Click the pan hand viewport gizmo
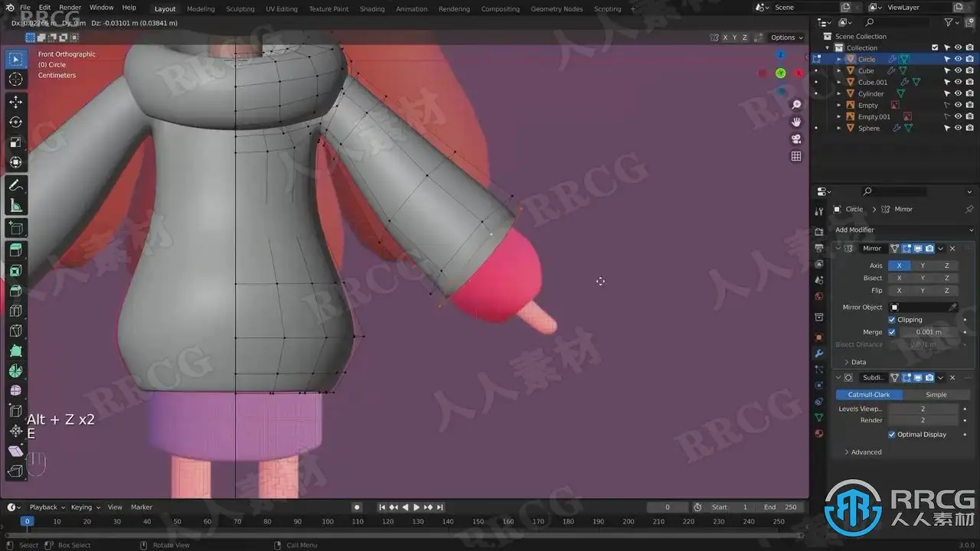The image size is (980, 551). coord(796,122)
